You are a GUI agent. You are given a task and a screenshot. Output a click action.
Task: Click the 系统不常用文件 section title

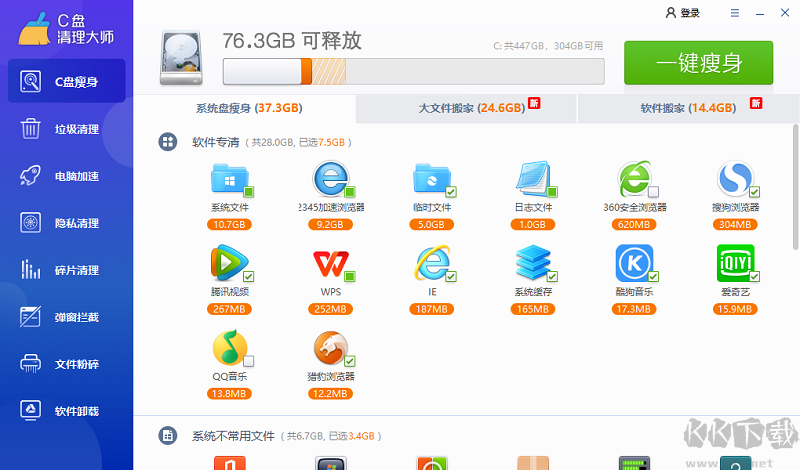233,436
